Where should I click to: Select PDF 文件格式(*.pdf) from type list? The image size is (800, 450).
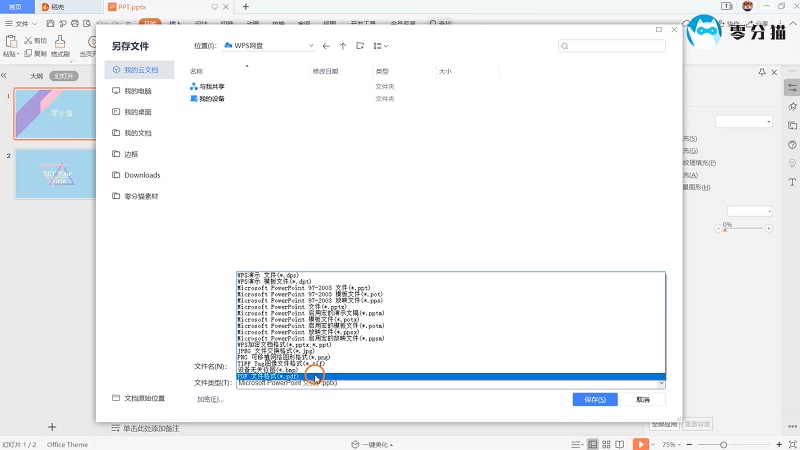451,377
